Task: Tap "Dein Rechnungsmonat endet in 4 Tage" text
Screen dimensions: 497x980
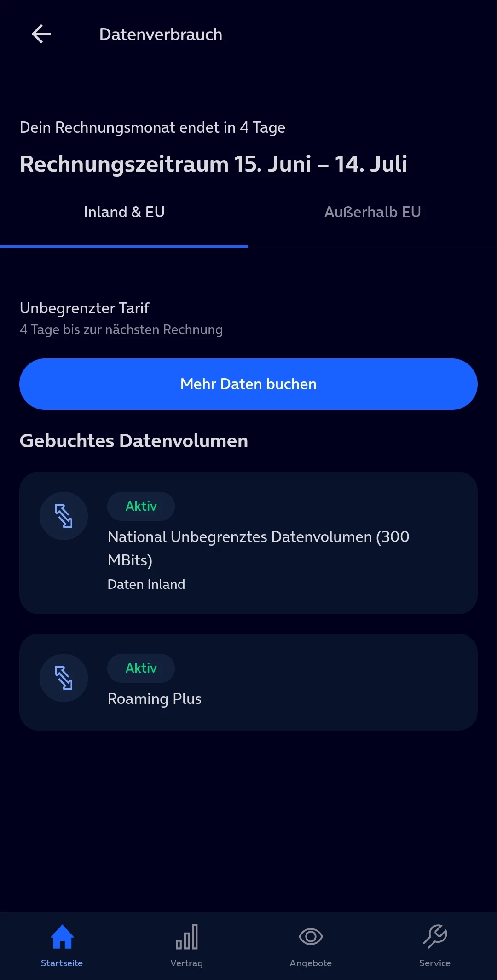Action: (x=152, y=127)
